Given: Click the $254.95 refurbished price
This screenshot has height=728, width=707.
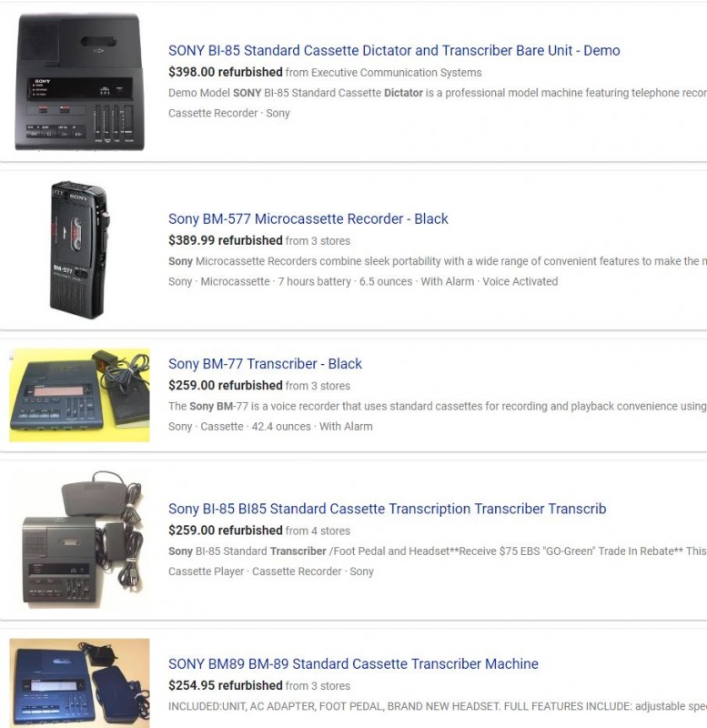Looking at the screenshot, I should tap(225, 685).
